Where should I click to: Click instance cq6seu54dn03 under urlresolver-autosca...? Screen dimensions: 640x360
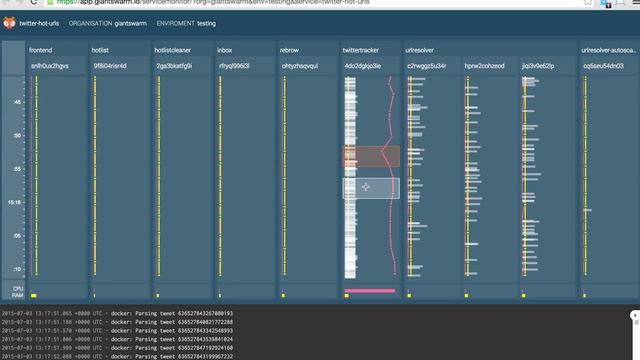pyautogui.click(x=604, y=66)
